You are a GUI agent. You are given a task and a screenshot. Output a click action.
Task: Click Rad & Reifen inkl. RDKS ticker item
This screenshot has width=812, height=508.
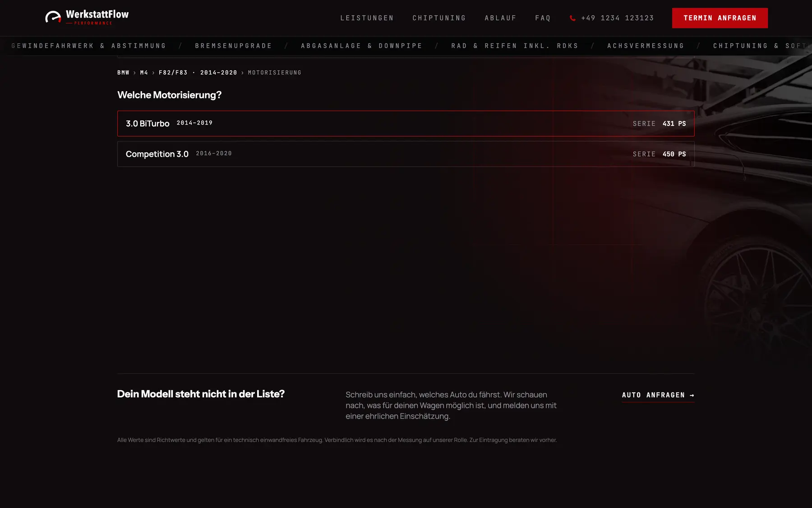pos(515,46)
